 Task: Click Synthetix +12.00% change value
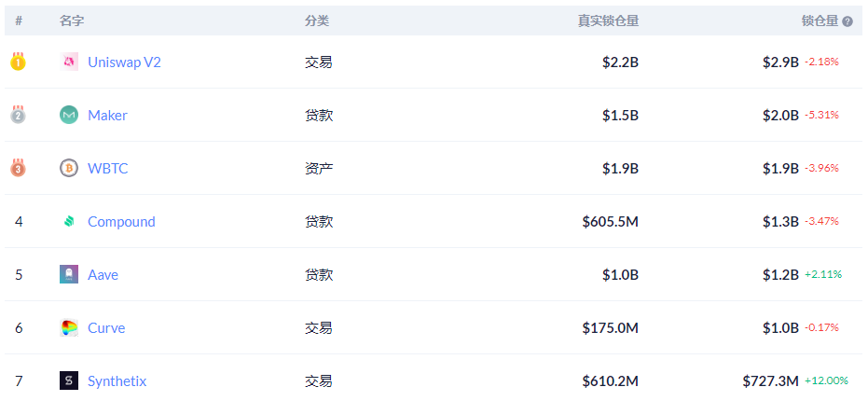[x=826, y=381]
